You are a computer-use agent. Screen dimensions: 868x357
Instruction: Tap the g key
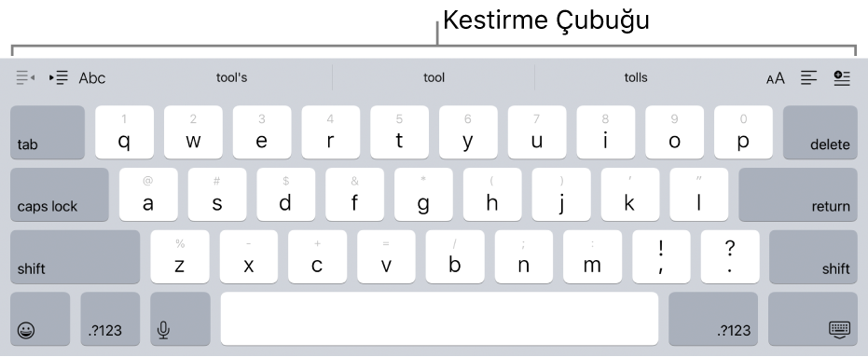(423, 195)
